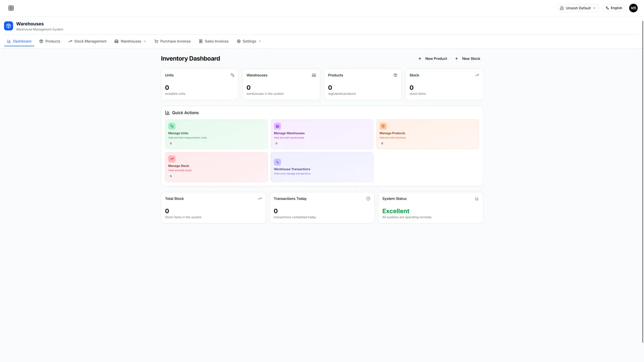
Task: Click the ruler icon in Units card
Action: pyautogui.click(x=232, y=75)
